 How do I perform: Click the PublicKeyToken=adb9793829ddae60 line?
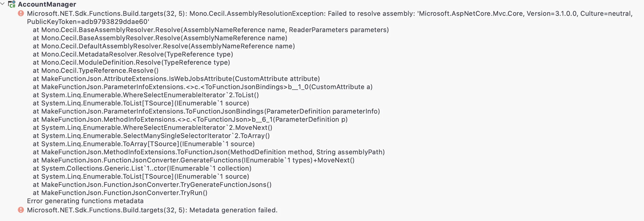tap(88, 22)
